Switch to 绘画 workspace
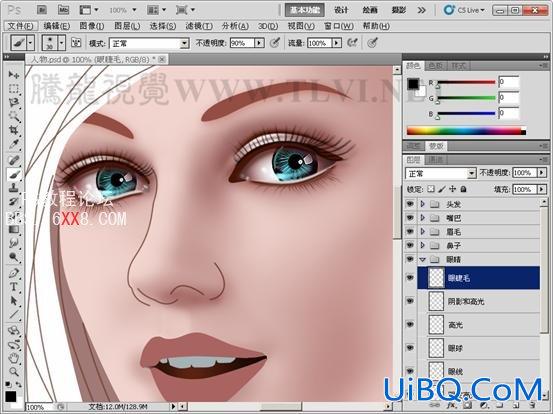 (x=370, y=10)
